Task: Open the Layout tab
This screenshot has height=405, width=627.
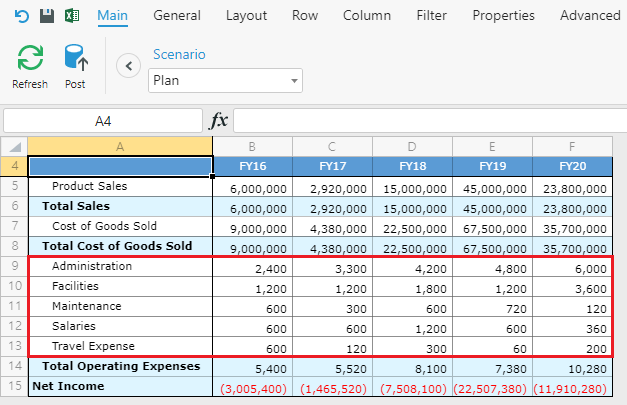Action: tap(246, 16)
